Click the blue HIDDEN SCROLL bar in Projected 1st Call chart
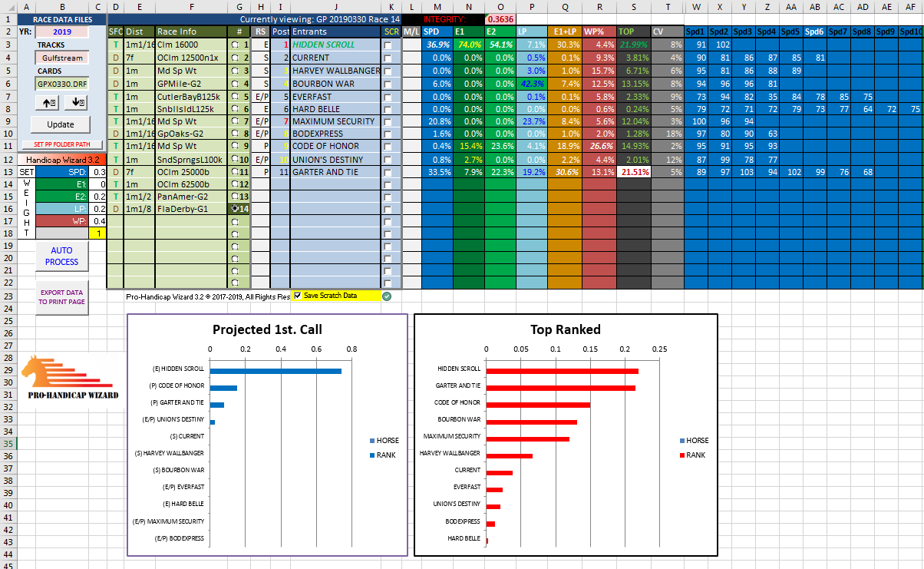 click(276, 371)
